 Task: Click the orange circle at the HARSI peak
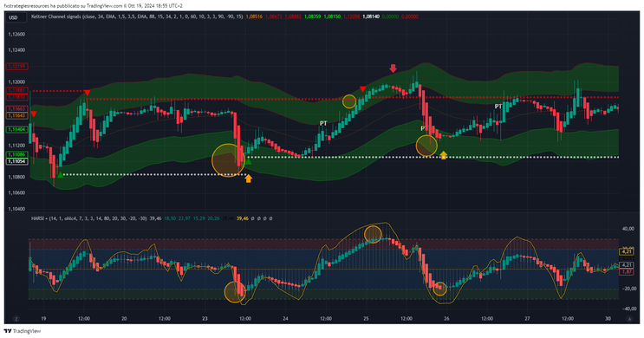[x=373, y=234]
